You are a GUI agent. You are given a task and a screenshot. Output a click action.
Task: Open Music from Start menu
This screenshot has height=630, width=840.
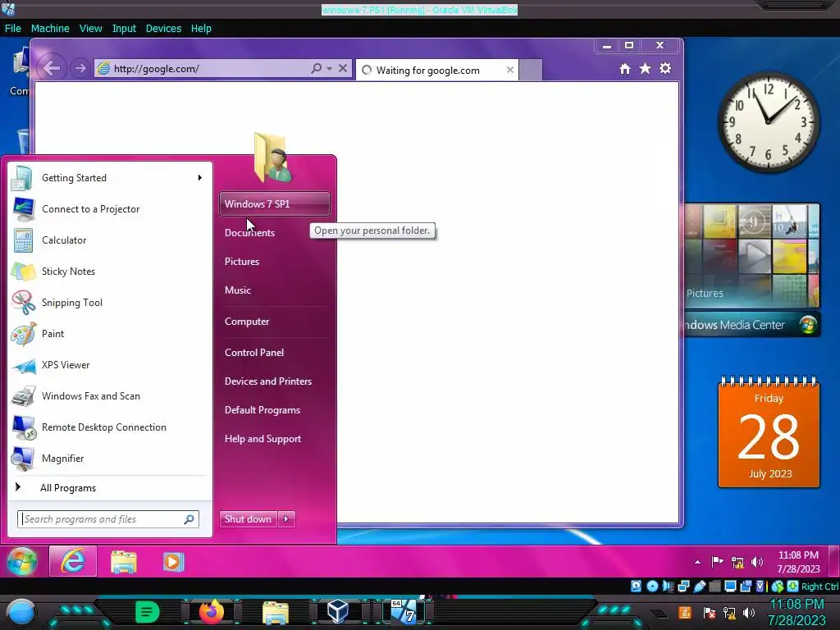coord(238,290)
